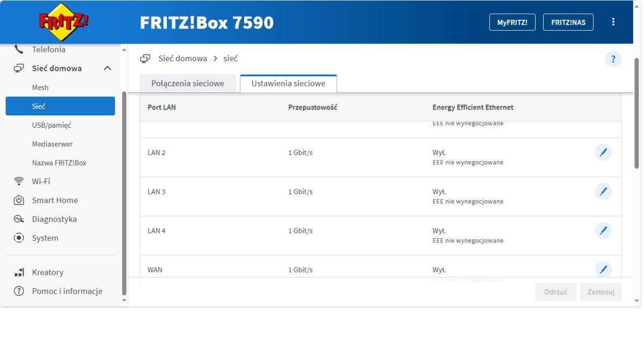Edit LAN 3 settings with pencil icon
This screenshot has height=343, width=644.
point(603,192)
